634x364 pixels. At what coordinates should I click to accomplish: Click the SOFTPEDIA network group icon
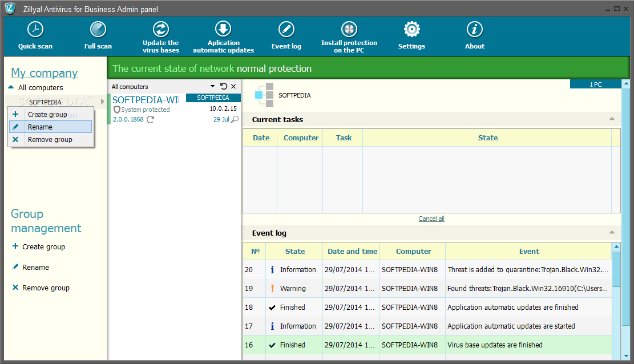(x=264, y=95)
